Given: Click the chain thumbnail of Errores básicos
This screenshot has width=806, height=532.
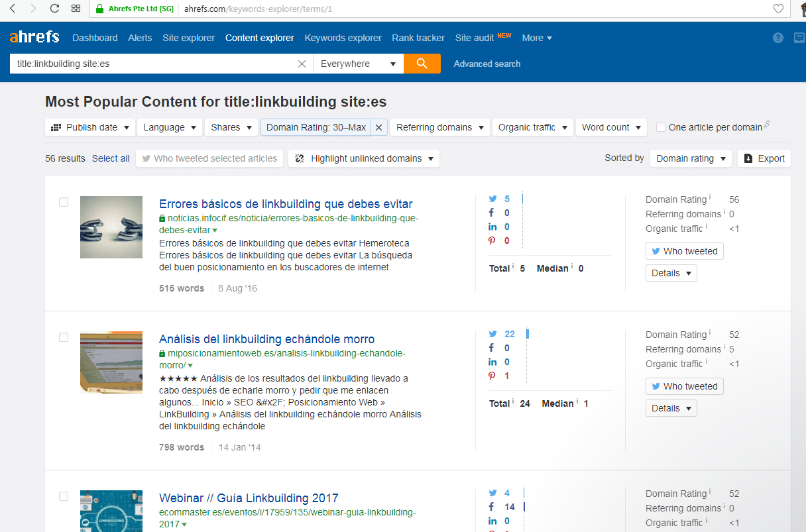Looking at the screenshot, I should coord(111,227).
